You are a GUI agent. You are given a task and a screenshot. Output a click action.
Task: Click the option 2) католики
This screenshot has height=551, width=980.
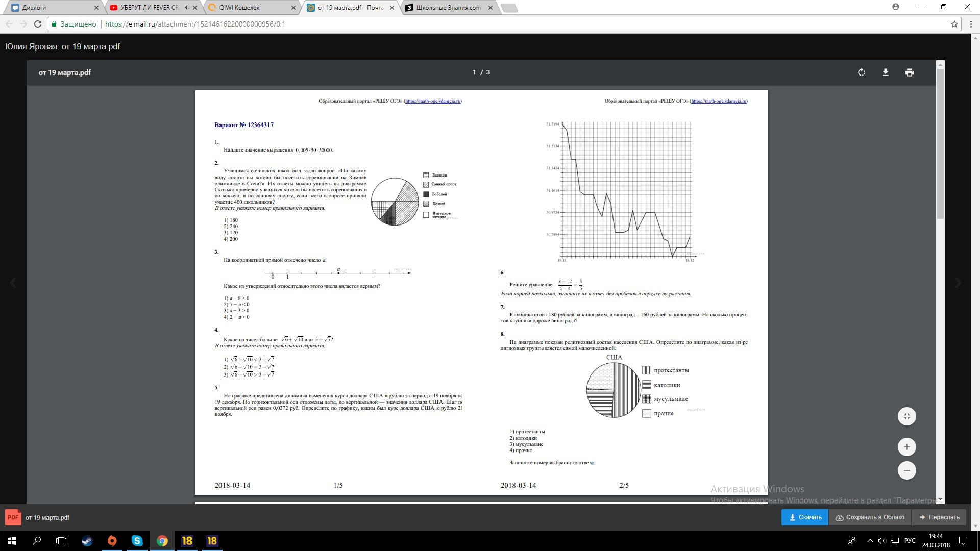(523, 438)
